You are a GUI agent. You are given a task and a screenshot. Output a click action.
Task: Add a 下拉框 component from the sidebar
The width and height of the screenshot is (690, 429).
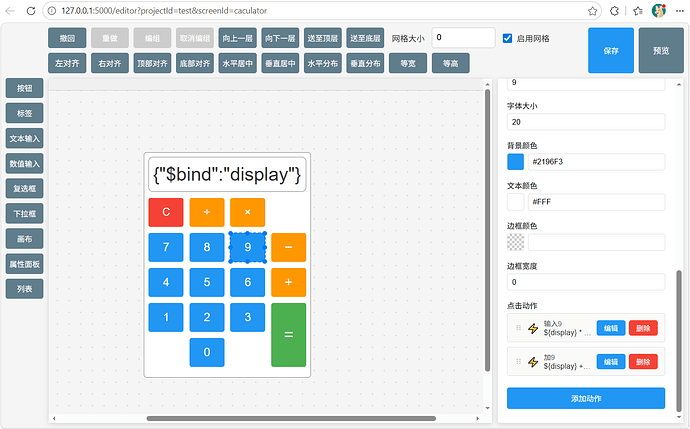(25, 214)
